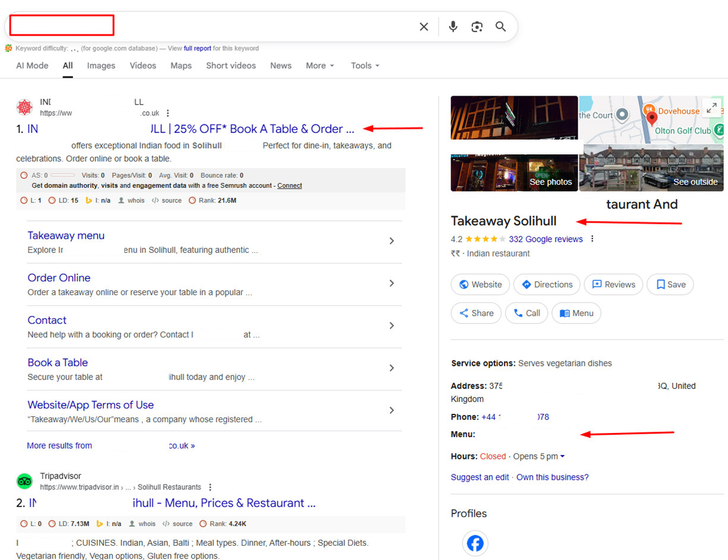Clear the search box with X icon

pos(424,27)
